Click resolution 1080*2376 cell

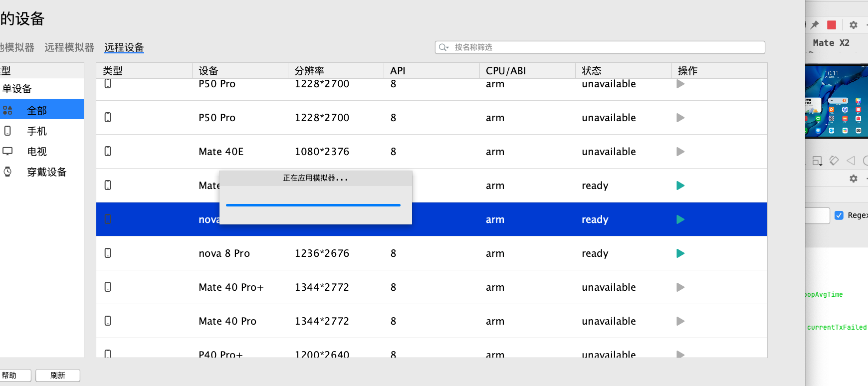tap(322, 152)
